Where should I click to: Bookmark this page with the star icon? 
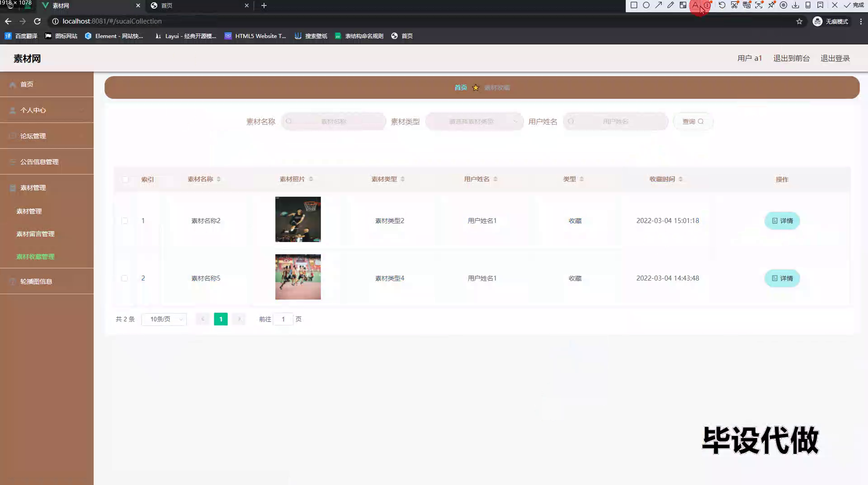click(x=799, y=21)
